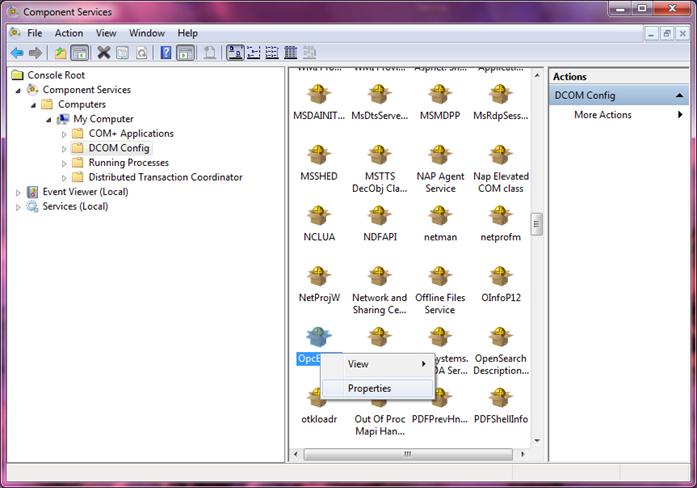Expand the COM+ Applications folder
The width and height of the screenshot is (697, 488).
[64, 134]
